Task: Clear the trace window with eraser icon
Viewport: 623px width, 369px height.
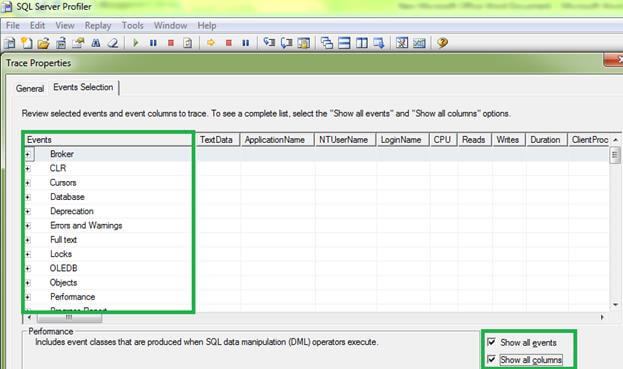Action: point(113,43)
